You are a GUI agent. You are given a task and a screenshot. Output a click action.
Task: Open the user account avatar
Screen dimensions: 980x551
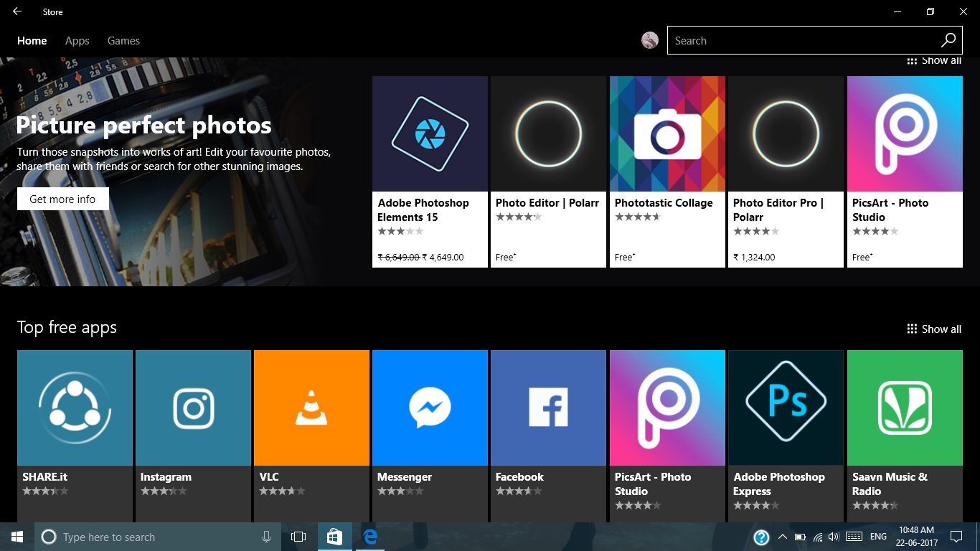click(x=650, y=40)
